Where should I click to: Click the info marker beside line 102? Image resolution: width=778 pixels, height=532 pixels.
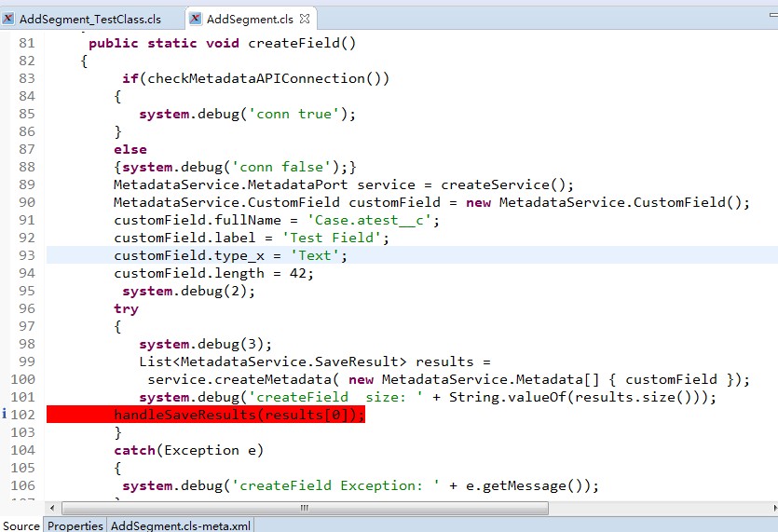[x=5, y=414]
